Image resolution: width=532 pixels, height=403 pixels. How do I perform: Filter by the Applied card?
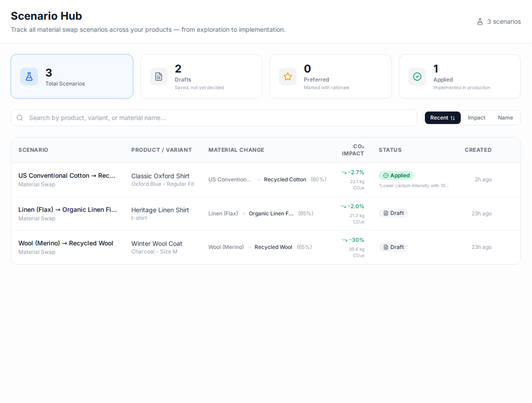tap(460, 76)
